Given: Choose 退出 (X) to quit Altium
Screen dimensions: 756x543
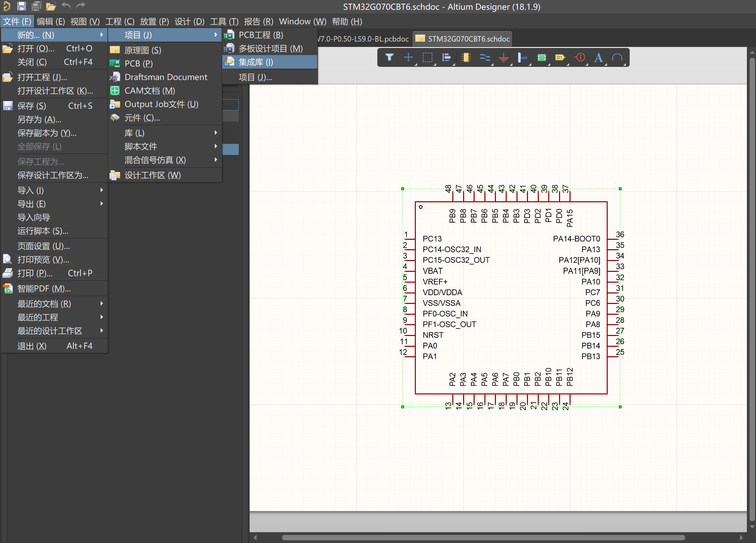Looking at the screenshot, I should pos(54,346).
